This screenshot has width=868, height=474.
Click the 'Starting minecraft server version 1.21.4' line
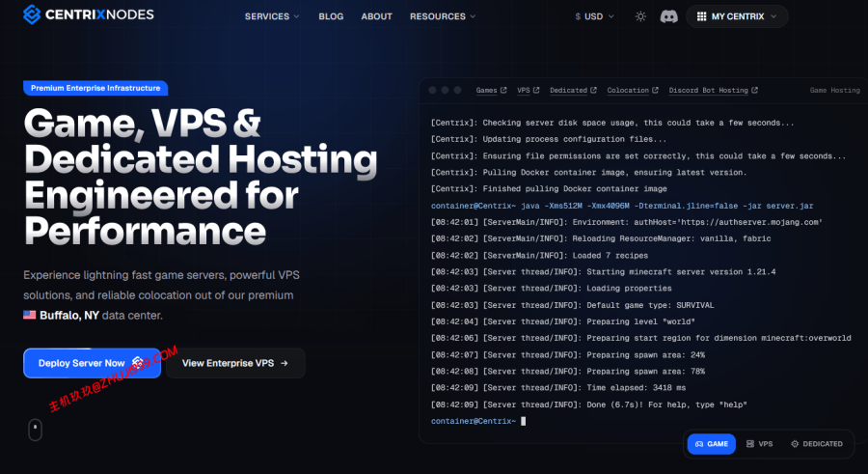click(x=604, y=271)
